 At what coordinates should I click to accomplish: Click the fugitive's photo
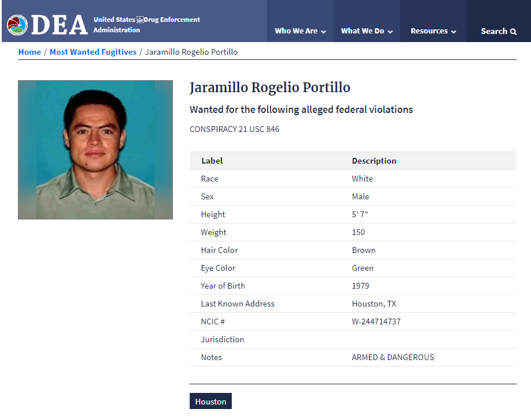[95, 150]
